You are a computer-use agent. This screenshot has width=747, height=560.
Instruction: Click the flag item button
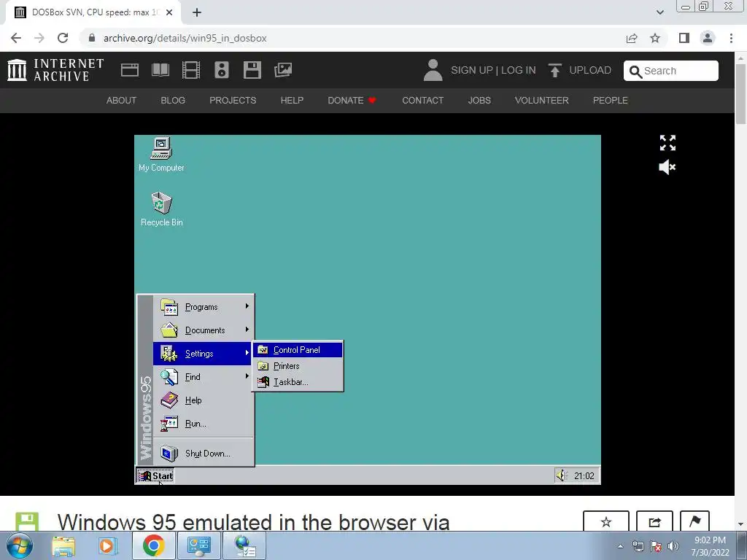pyautogui.click(x=694, y=522)
